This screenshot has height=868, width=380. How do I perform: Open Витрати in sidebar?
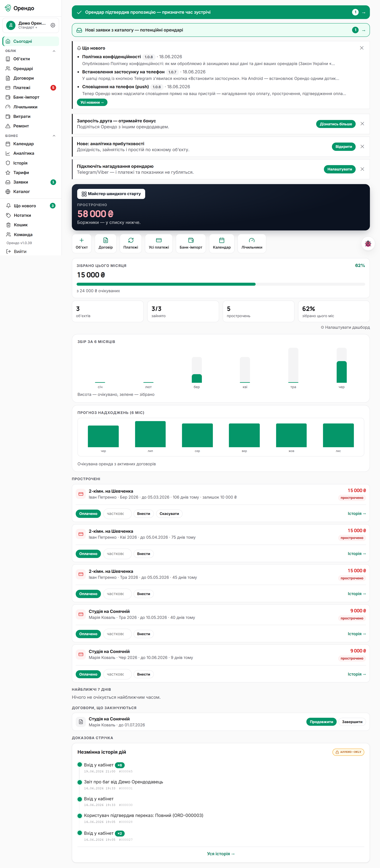[x=31, y=116]
